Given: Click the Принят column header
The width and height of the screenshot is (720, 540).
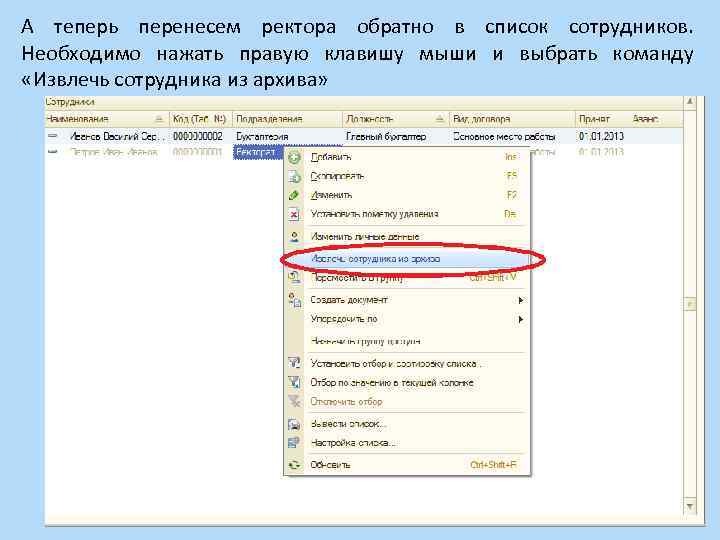Looking at the screenshot, I should pyautogui.click(x=602, y=119).
